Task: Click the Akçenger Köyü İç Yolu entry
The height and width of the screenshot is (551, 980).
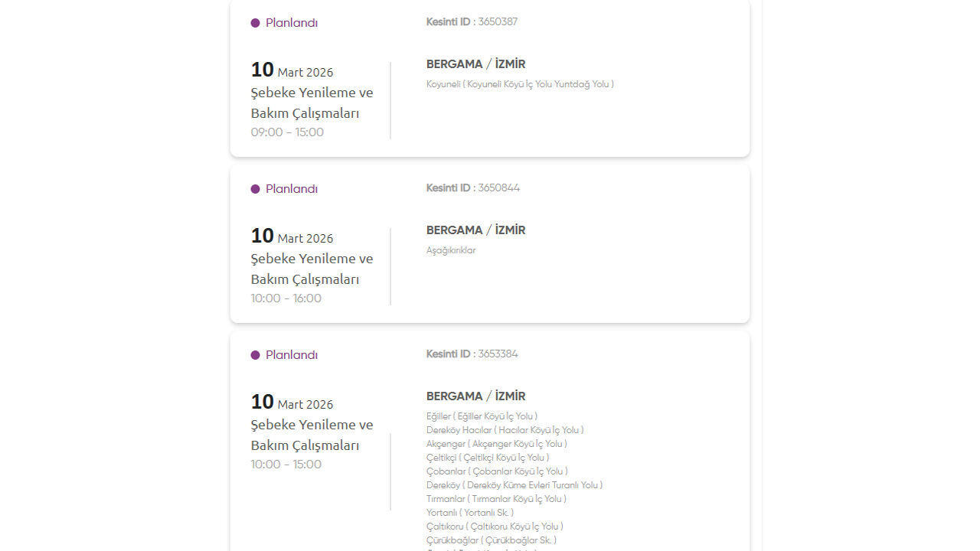Action: tap(496, 444)
